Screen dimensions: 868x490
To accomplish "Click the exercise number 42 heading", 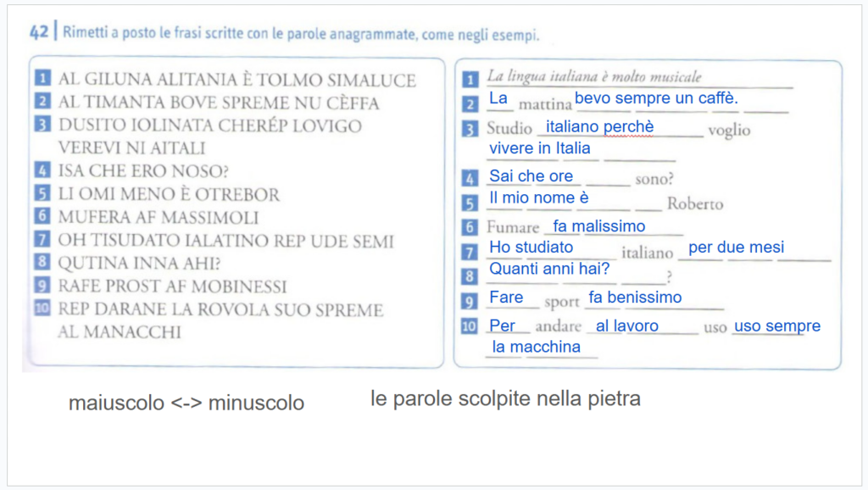I will [x=38, y=35].
